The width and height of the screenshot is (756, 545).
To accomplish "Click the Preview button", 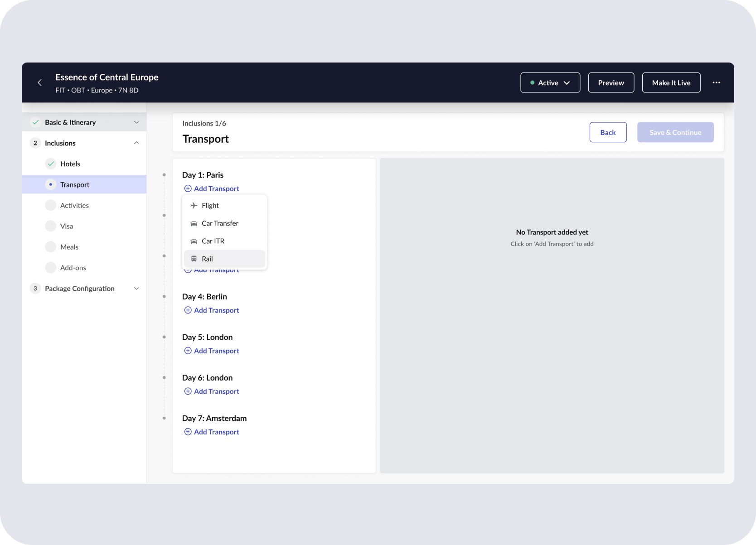I will (x=611, y=82).
